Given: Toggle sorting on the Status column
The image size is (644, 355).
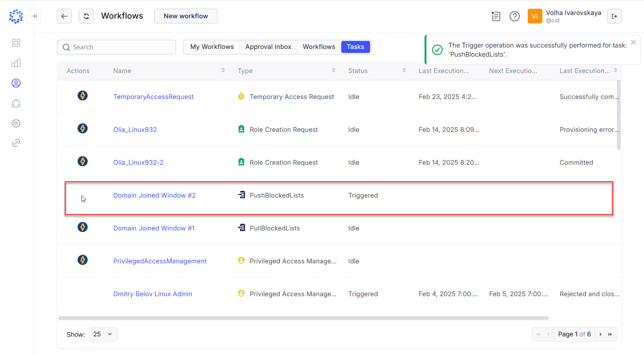Looking at the screenshot, I should [x=404, y=70].
